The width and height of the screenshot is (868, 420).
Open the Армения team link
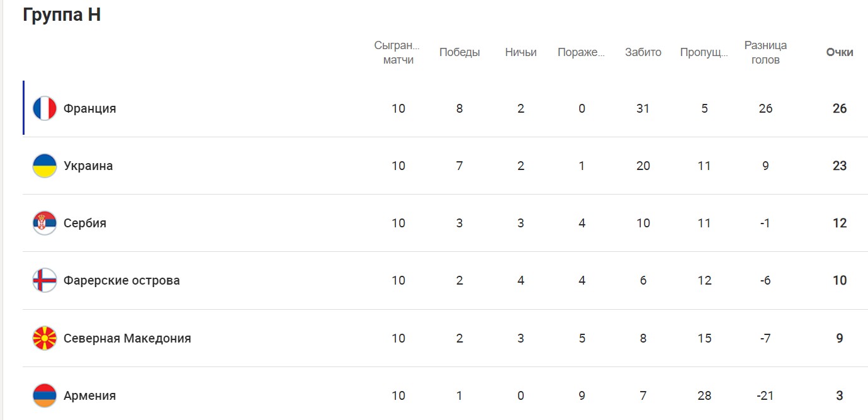(90, 395)
